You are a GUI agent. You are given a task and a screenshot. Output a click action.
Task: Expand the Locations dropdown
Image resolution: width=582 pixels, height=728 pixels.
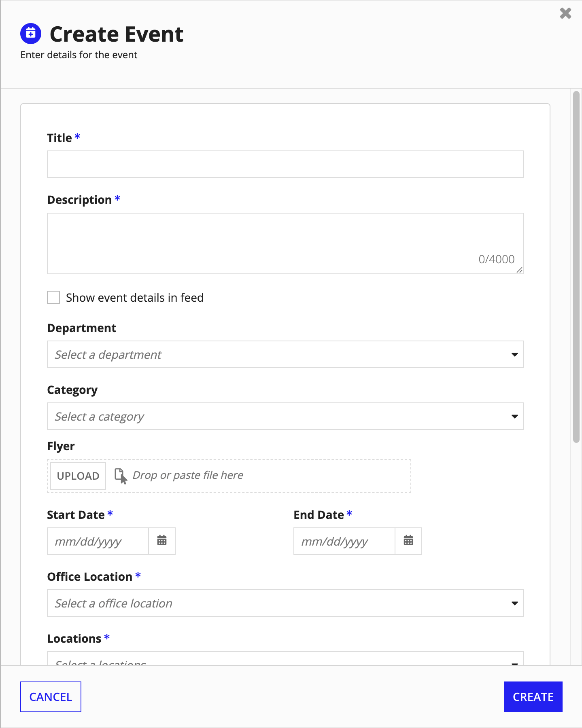click(x=285, y=659)
